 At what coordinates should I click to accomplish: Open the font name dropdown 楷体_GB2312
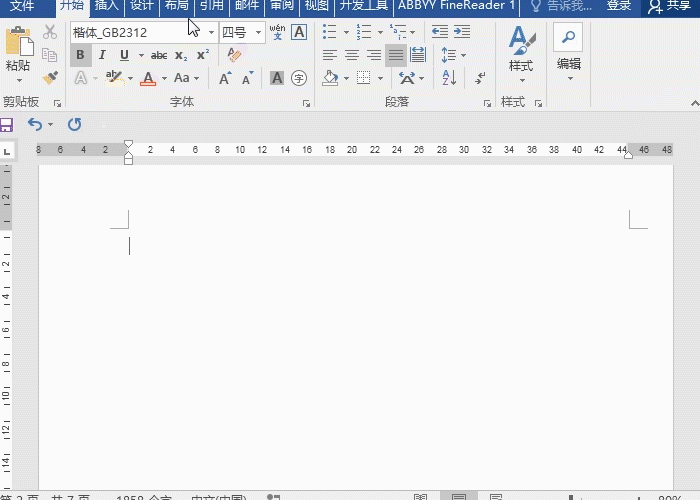coord(211,33)
